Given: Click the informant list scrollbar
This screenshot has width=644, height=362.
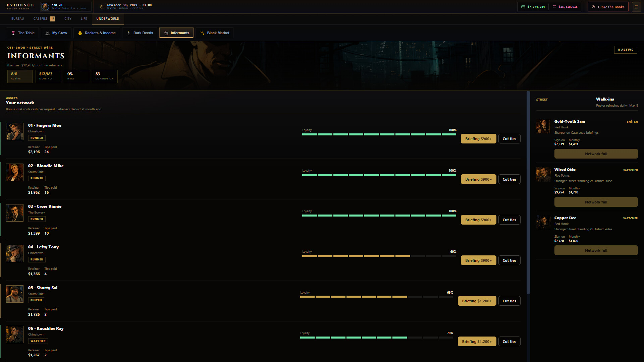Looking at the screenshot, I should 528,193.
